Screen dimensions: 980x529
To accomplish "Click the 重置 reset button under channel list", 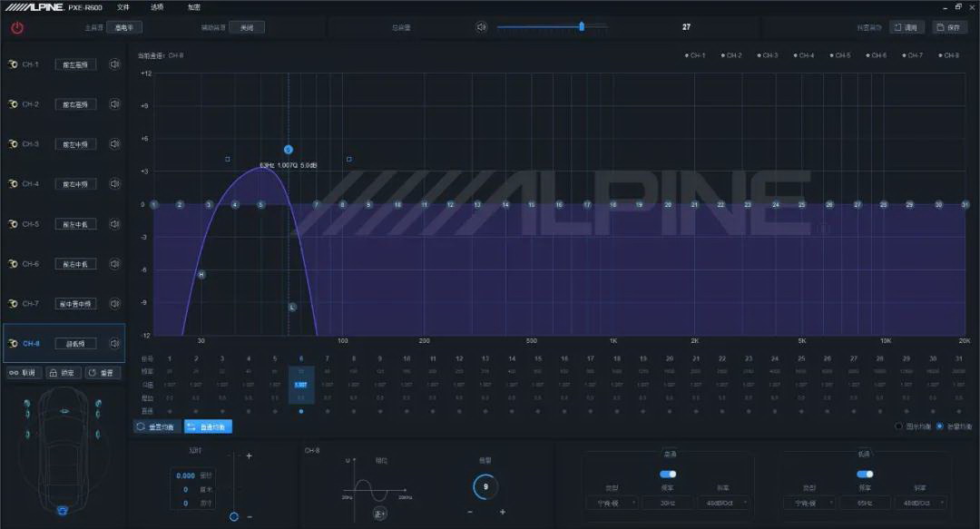I will tap(102, 373).
